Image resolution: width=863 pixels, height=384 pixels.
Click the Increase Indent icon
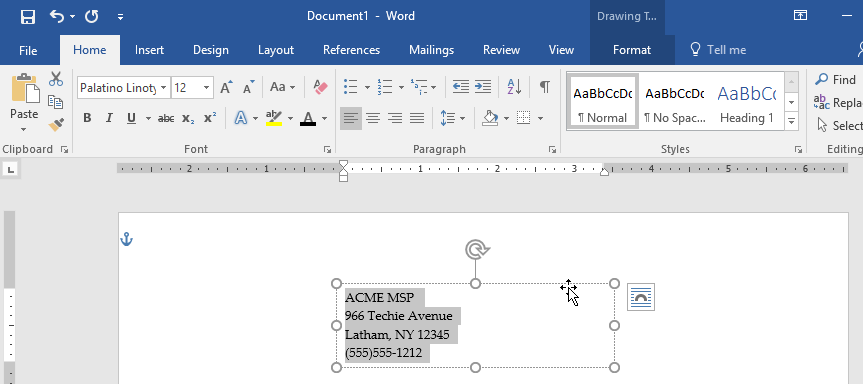tap(483, 87)
